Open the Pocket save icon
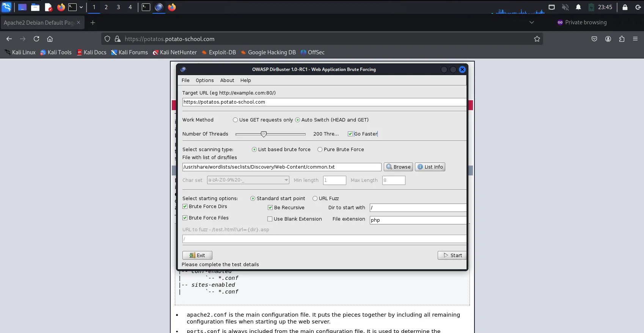The width and height of the screenshot is (644, 333). (x=594, y=39)
